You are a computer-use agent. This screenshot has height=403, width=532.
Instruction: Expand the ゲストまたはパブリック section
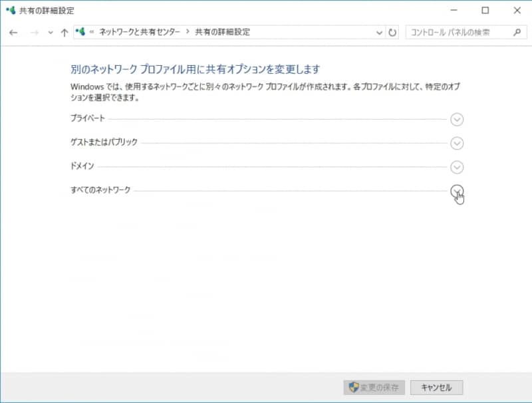pyautogui.click(x=457, y=143)
